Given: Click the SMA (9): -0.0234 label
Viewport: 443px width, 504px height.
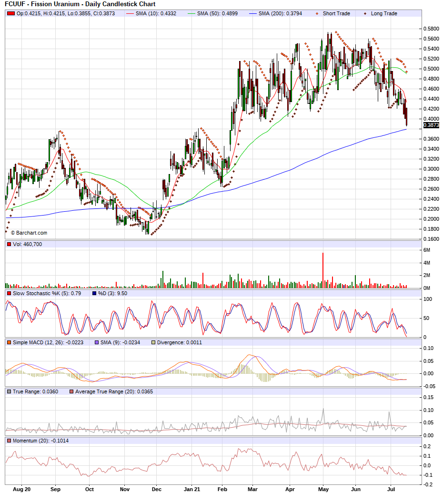Looking at the screenshot, I should pyautogui.click(x=120, y=343).
